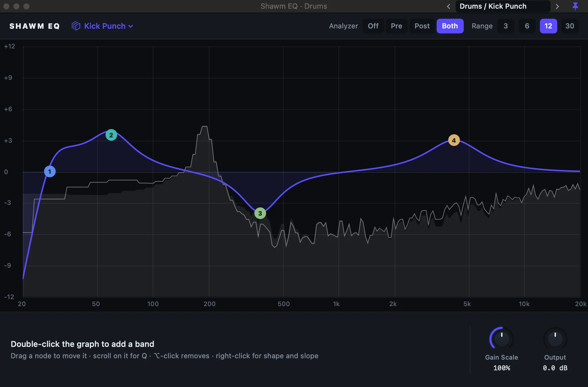This screenshot has width=588, height=387.
Task: Click the 20k frequency label
Action: click(581, 304)
